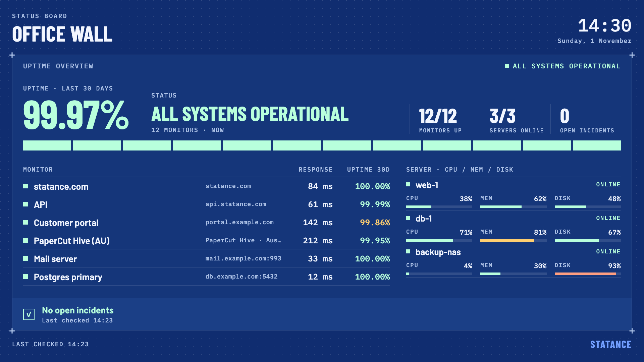The width and height of the screenshot is (644, 362).
Task: Click the square beside ALL SYSTEMS OPERATIONAL header badge
Action: pyautogui.click(x=507, y=66)
